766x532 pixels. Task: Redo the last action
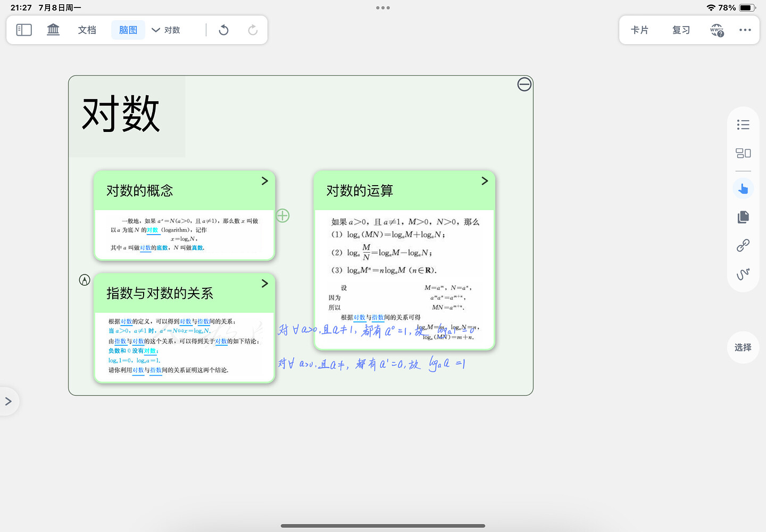click(x=253, y=30)
